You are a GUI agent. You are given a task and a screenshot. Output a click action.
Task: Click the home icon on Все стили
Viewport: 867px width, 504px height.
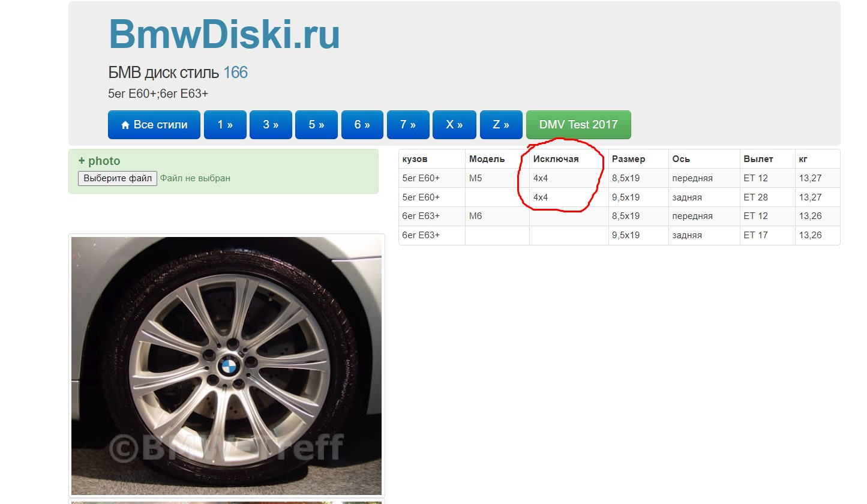(x=125, y=125)
